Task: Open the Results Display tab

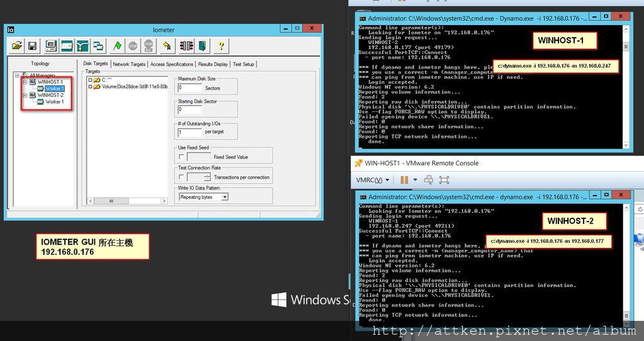Action: pyautogui.click(x=213, y=64)
